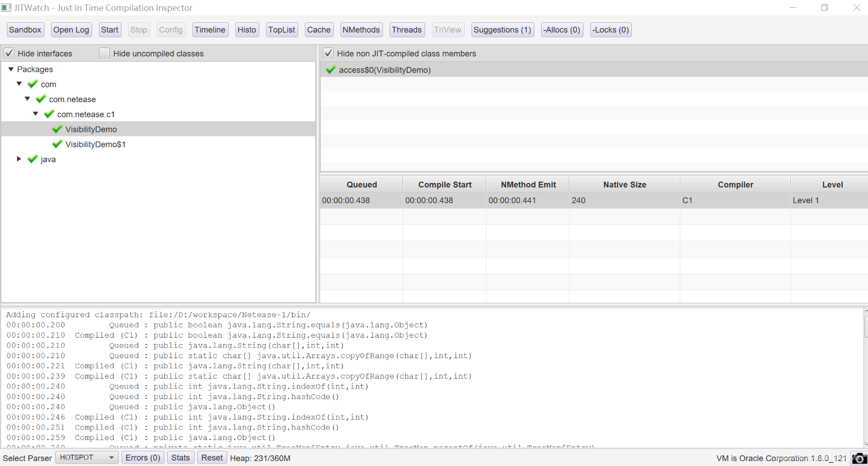Sort by Queued column header
Screen dimensions: 868x466
tap(362, 184)
